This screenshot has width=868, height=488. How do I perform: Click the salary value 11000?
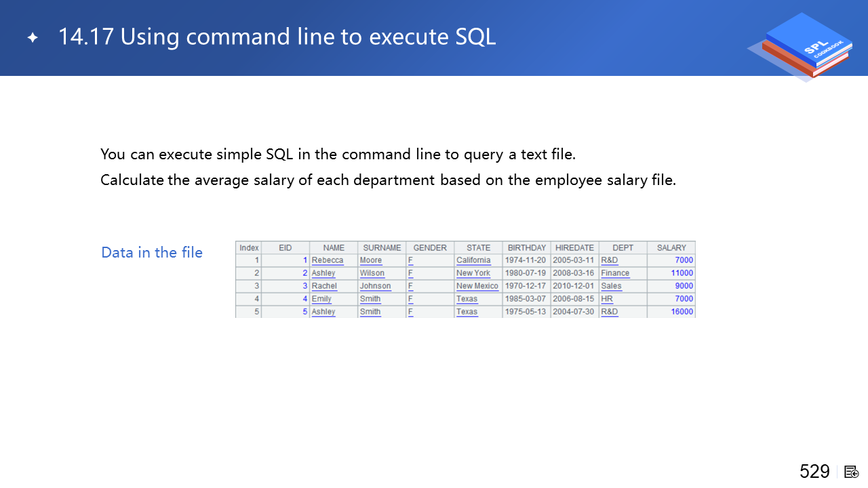pos(682,273)
